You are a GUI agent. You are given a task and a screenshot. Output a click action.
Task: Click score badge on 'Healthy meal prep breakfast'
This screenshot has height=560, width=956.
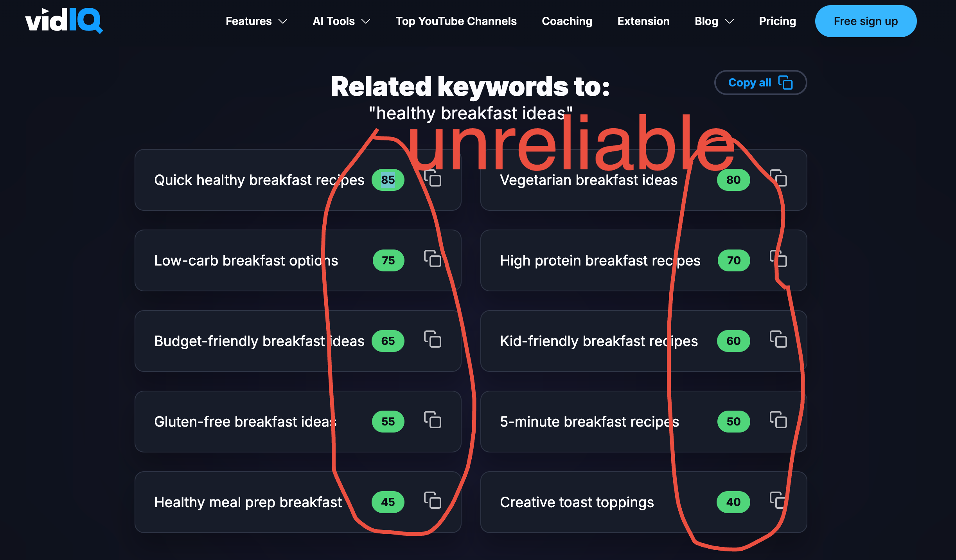coord(387,501)
